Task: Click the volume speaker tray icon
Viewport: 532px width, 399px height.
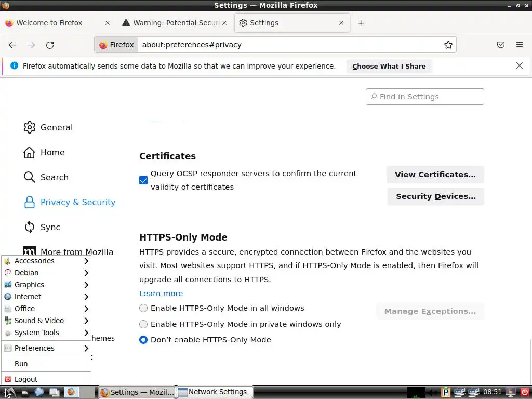Action: 433,393
